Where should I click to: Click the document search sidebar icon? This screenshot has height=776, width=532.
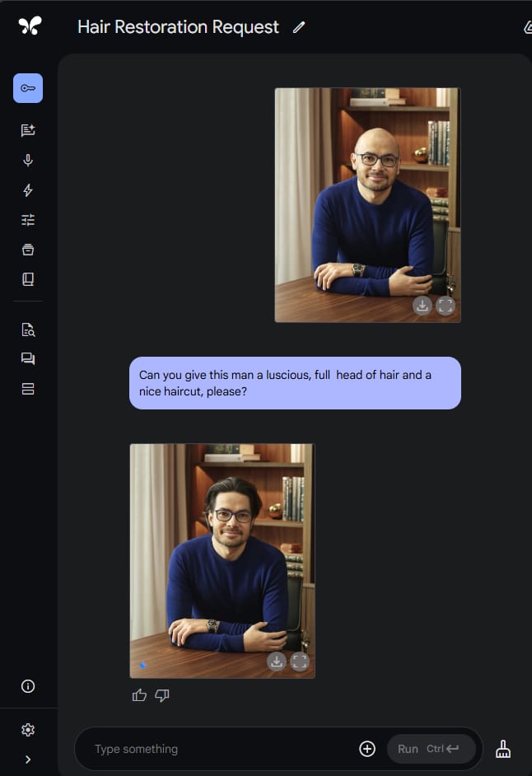pos(28,330)
